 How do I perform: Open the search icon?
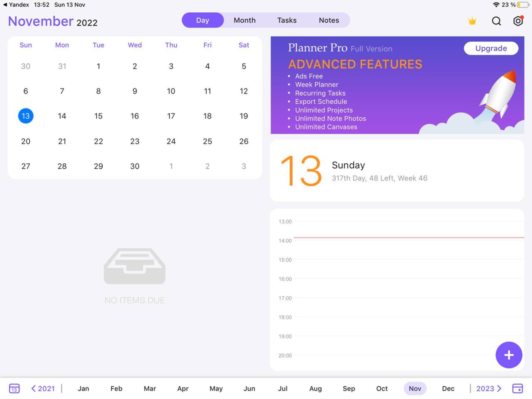click(496, 21)
